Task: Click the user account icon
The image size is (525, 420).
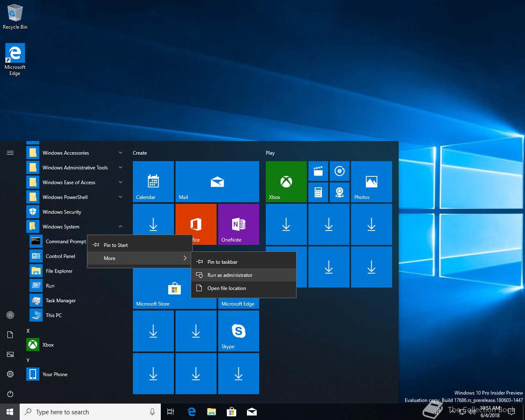Action: (x=10, y=315)
